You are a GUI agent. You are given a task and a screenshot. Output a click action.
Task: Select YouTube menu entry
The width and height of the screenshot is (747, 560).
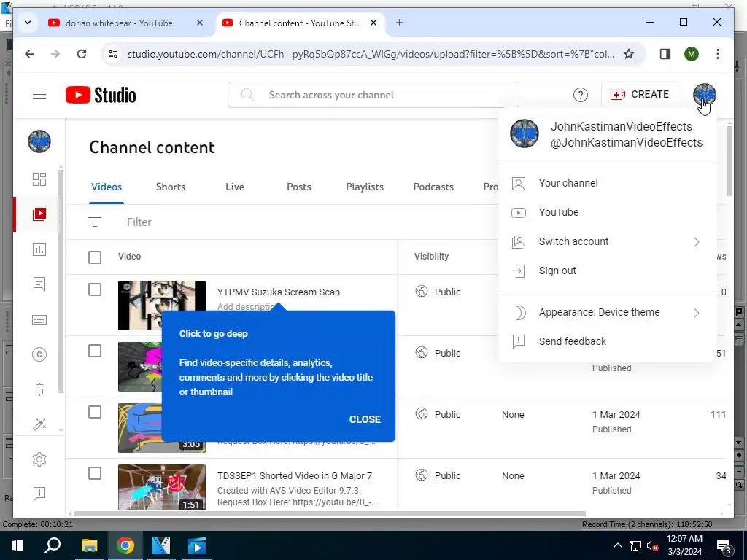607,212
